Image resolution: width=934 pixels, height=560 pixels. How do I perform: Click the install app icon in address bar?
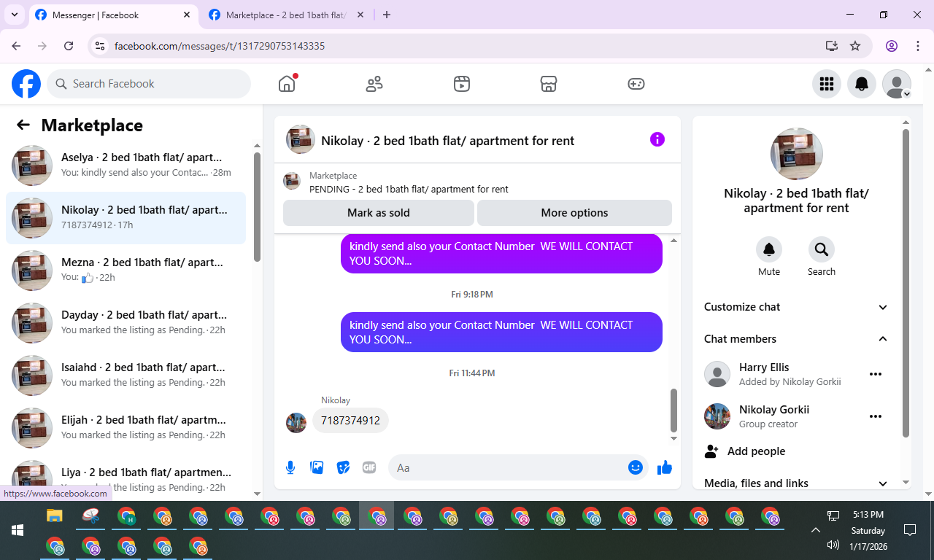click(x=831, y=46)
